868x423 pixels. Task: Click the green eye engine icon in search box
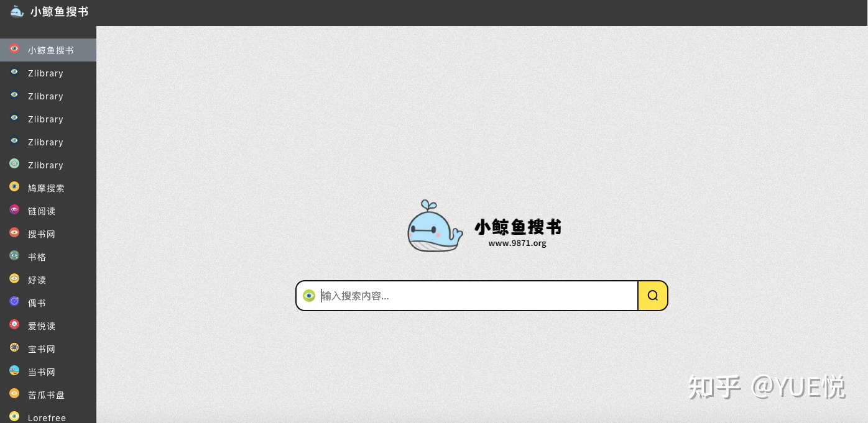[309, 296]
